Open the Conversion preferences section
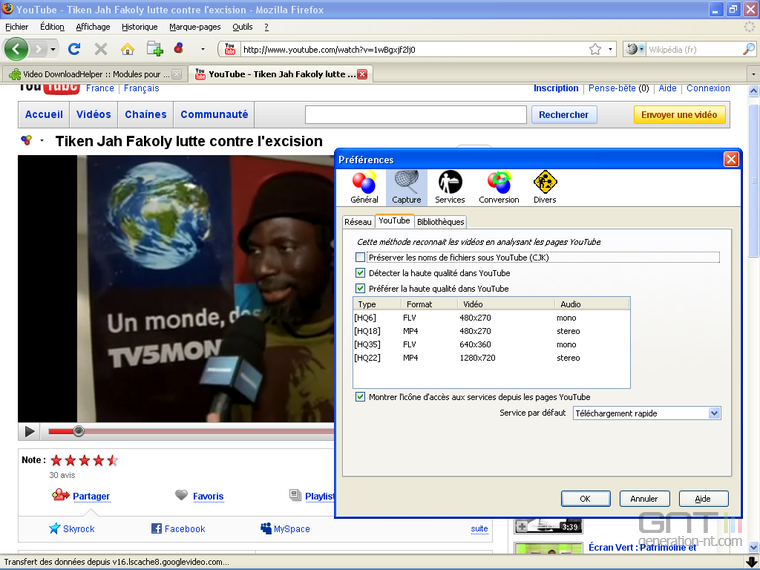This screenshot has width=760, height=570. point(499,187)
